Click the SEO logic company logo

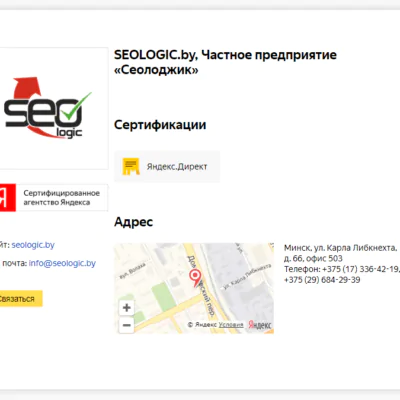pos(47,108)
